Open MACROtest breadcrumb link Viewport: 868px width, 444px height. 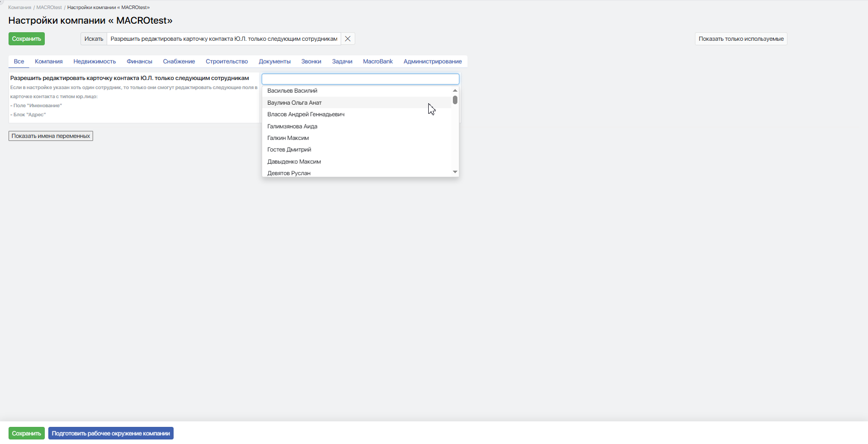[x=49, y=8]
